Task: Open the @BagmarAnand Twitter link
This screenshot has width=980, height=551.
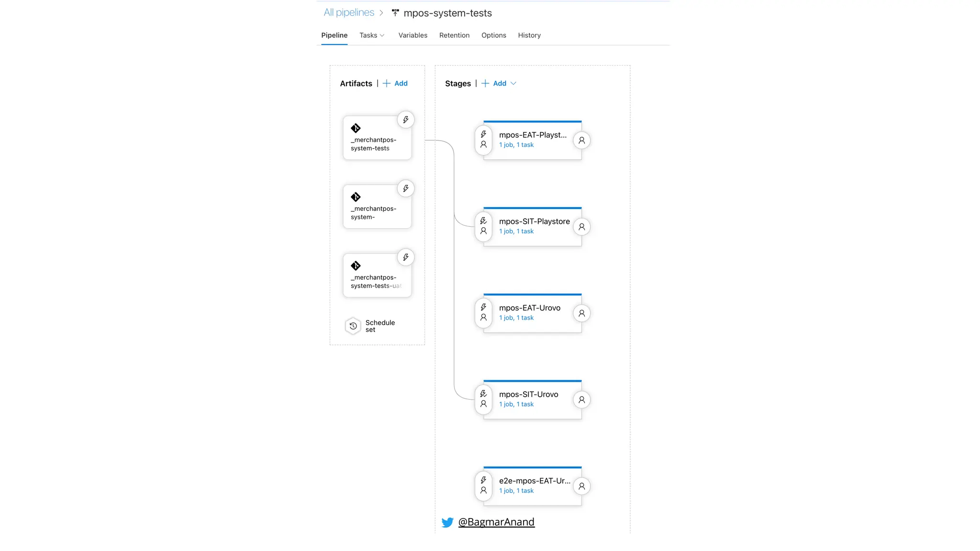Action: (x=496, y=522)
